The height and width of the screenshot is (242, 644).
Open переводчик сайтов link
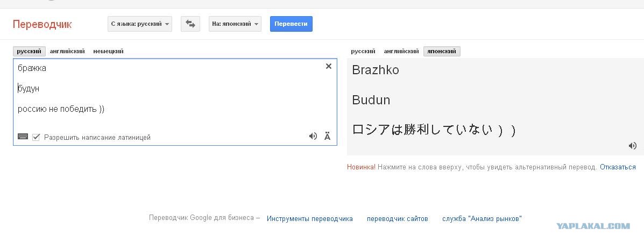point(398,218)
